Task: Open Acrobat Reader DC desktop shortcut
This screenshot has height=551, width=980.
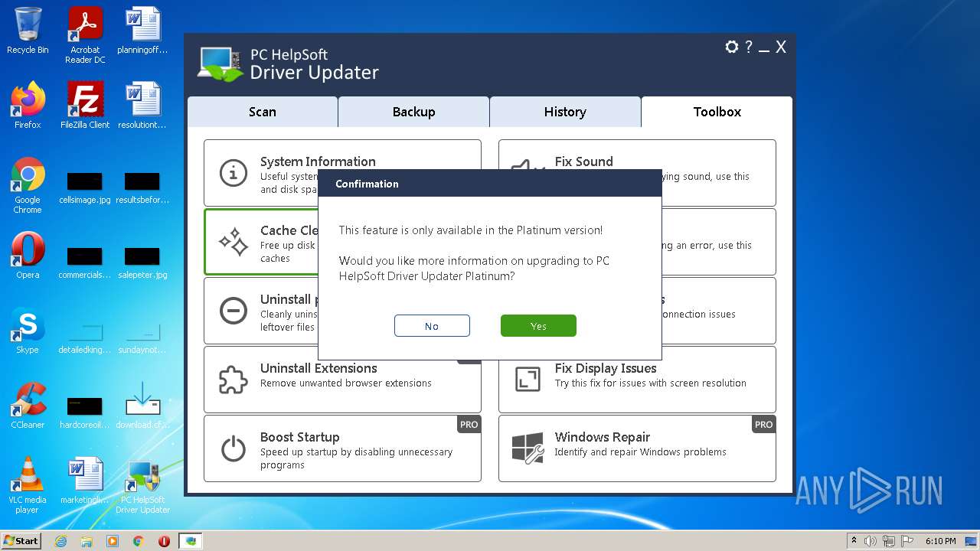Action: tap(85, 35)
